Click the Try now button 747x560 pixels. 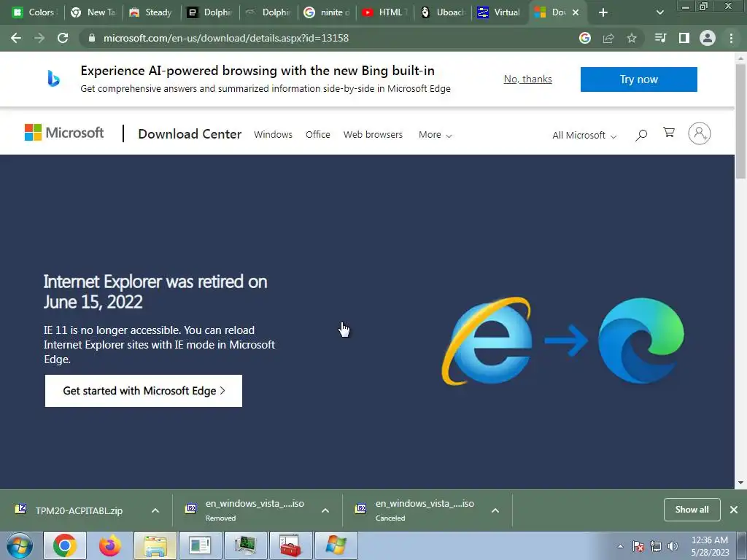tap(639, 79)
